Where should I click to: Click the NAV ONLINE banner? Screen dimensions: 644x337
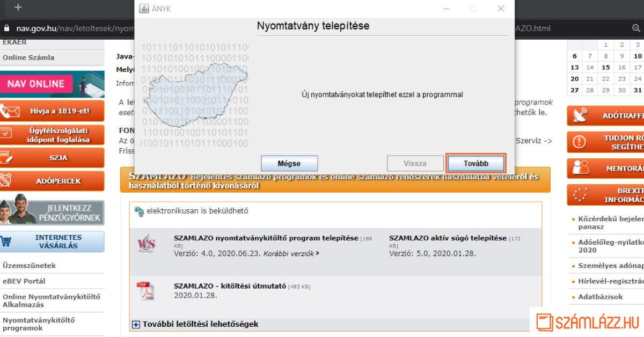tap(52, 84)
